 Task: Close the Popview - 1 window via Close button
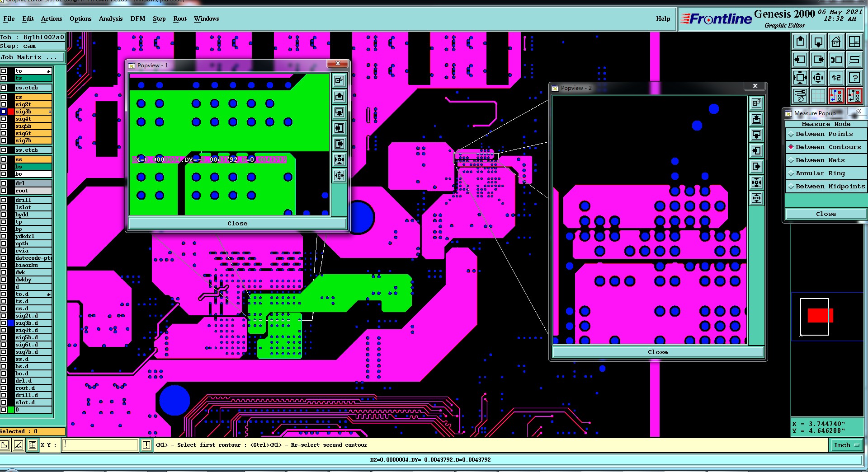pyautogui.click(x=237, y=223)
